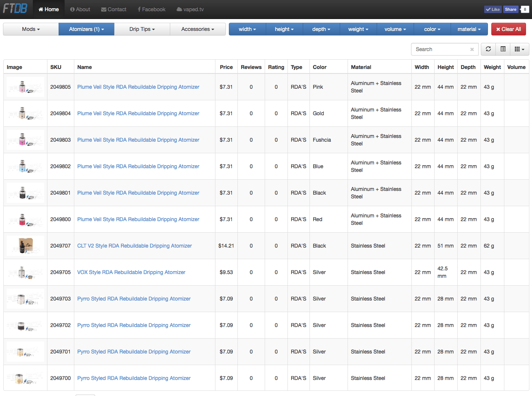This screenshot has width=532, height=396.
Task: Switch to the list view icon
Action: [x=503, y=49]
